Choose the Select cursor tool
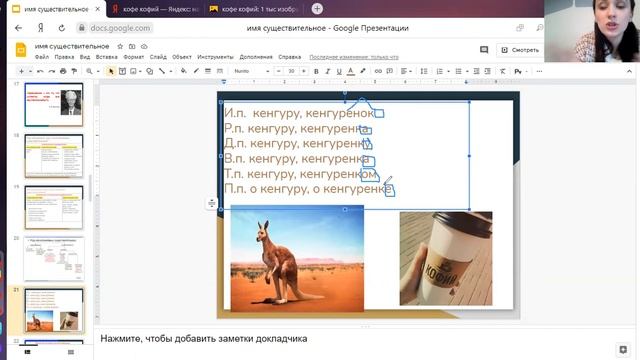The height and width of the screenshot is (360, 640). coord(111,71)
